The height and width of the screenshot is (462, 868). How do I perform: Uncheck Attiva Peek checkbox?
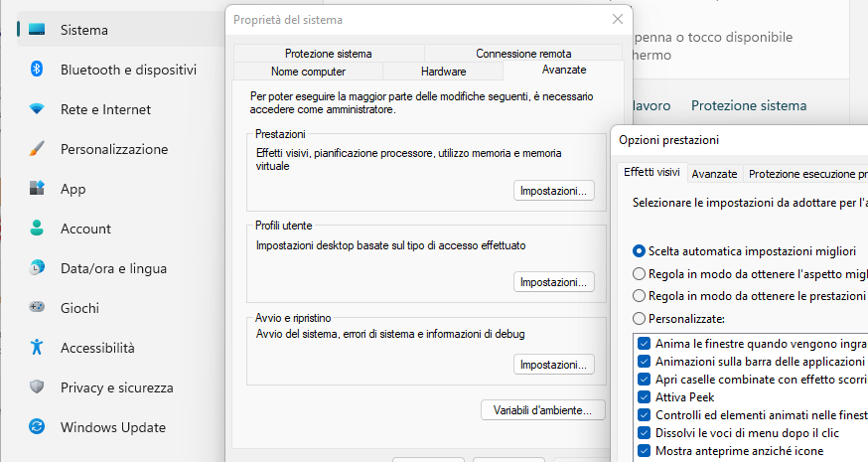(644, 397)
